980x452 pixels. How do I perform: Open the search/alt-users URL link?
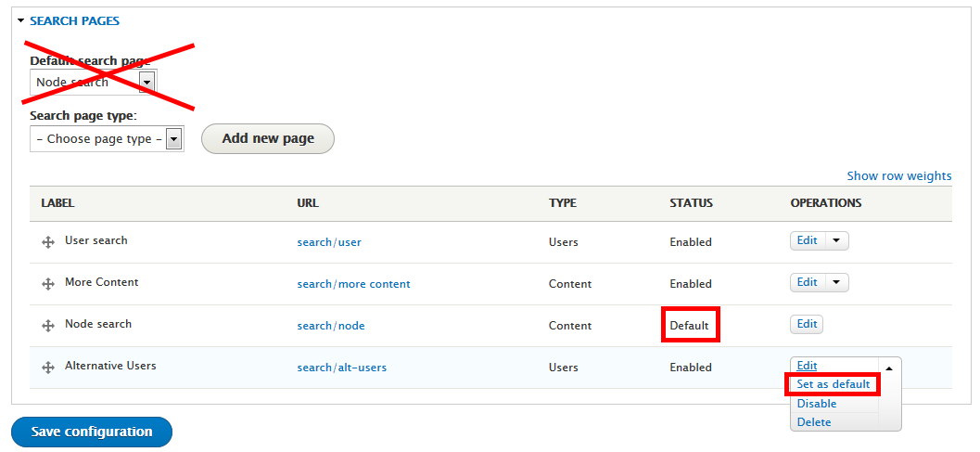pyautogui.click(x=341, y=368)
